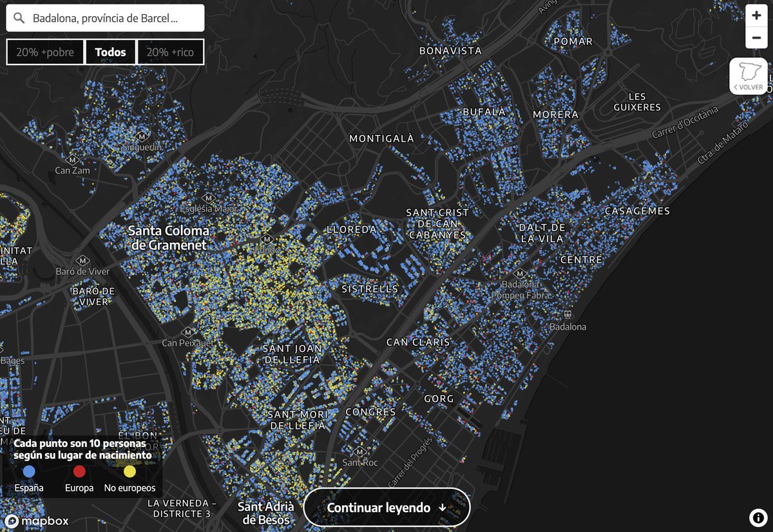Click the SANT CRIST DE CAN CABANYES label
773x532 pixels.
pyautogui.click(x=437, y=223)
